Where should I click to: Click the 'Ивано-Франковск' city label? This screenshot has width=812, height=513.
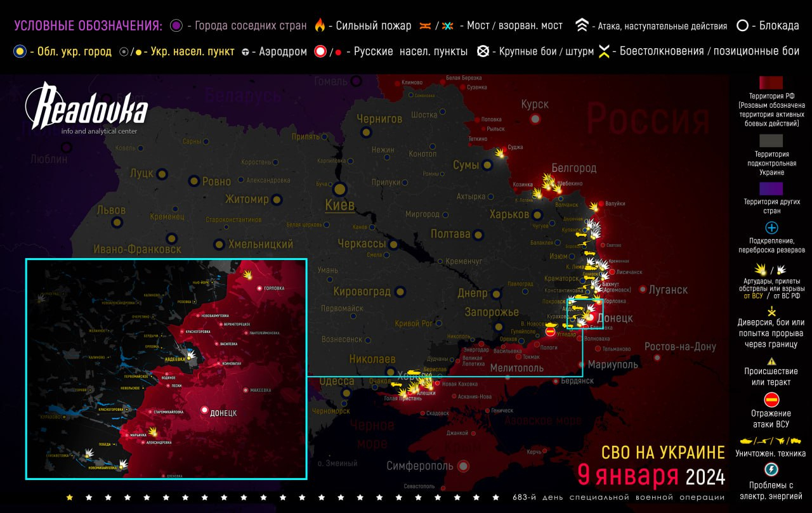coord(138,249)
